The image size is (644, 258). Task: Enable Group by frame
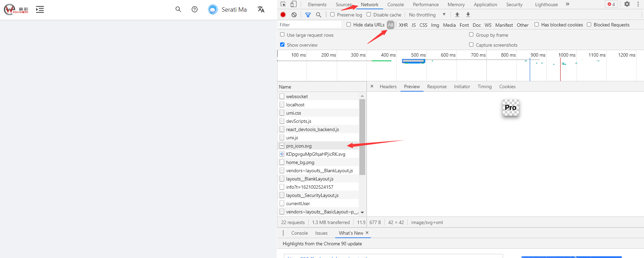click(x=471, y=35)
